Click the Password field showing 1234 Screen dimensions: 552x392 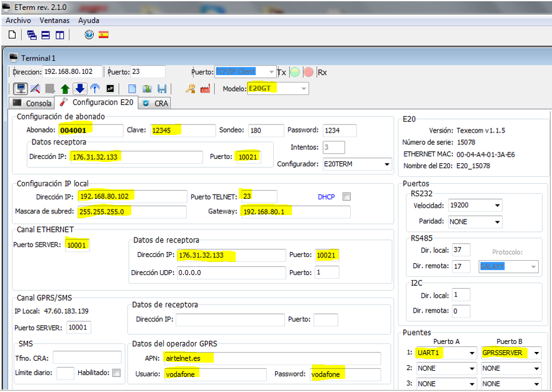pyautogui.click(x=339, y=130)
